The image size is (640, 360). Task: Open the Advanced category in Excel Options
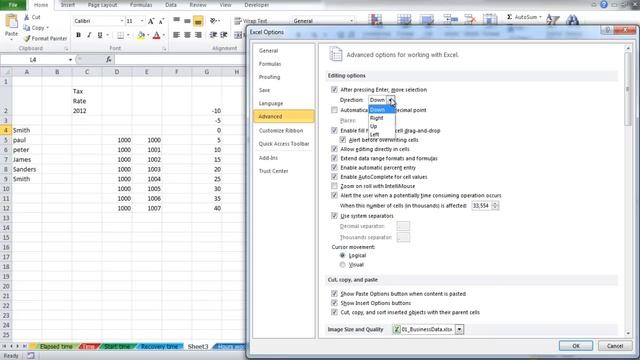click(x=284, y=116)
